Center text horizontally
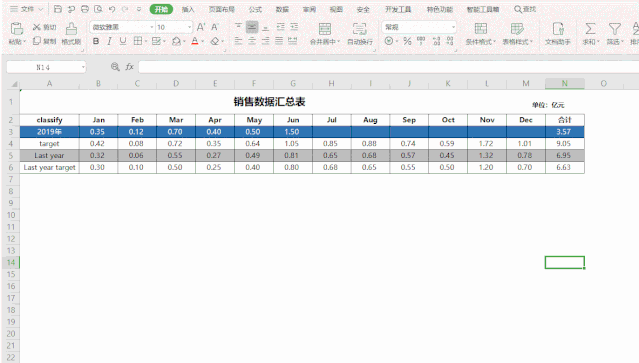 [252, 41]
